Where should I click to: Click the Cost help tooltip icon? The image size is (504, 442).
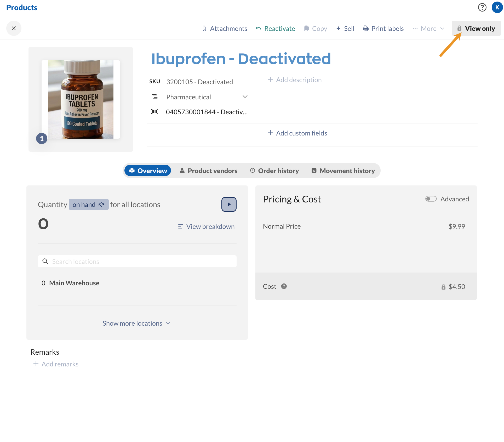284,286
